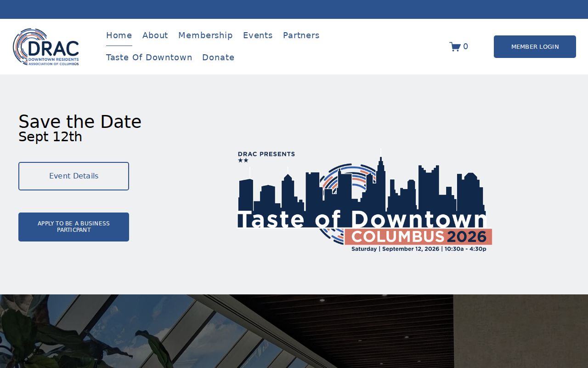
Task: Click the Member Login button
Action: point(535,46)
